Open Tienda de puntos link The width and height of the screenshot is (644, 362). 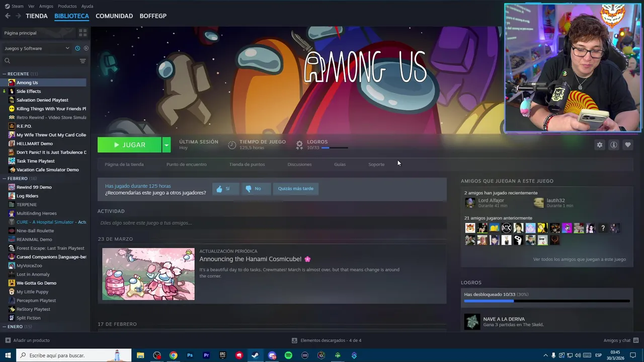click(x=247, y=164)
